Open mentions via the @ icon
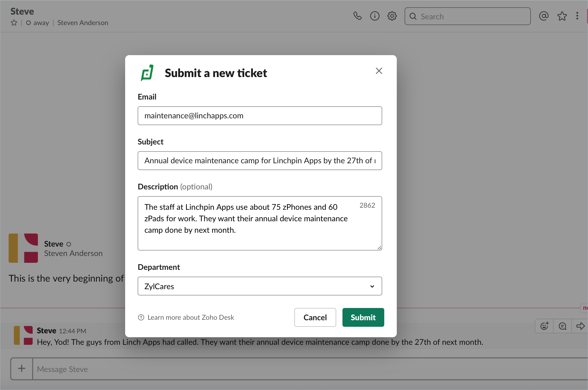 point(544,16)
